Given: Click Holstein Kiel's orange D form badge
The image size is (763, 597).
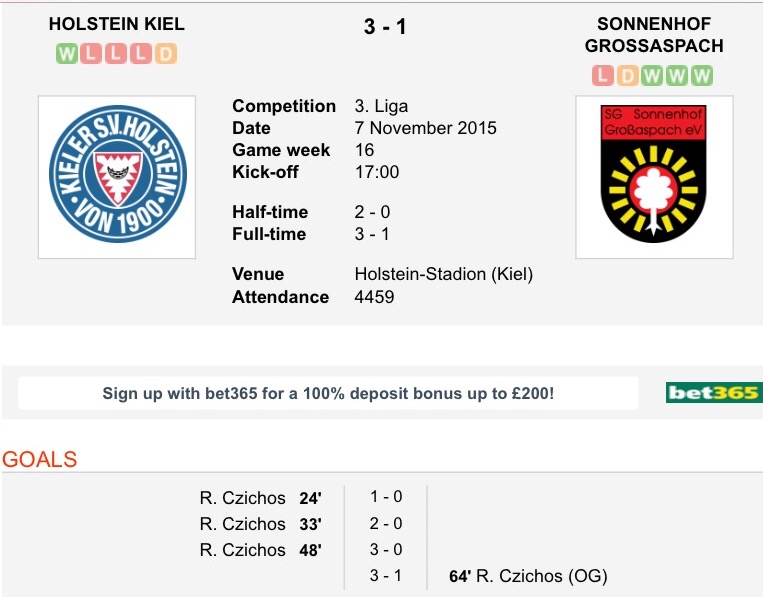Looking at the screenshot, I should click(166, 54).
